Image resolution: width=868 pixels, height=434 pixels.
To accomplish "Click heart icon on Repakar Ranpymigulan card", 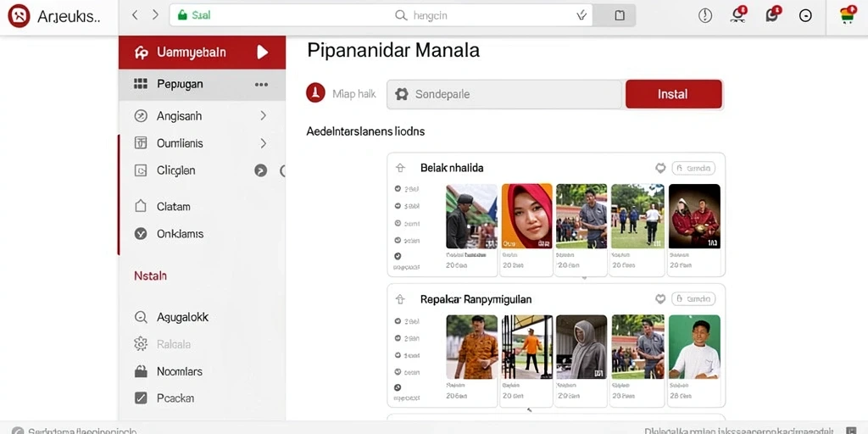I will point(659,299).
